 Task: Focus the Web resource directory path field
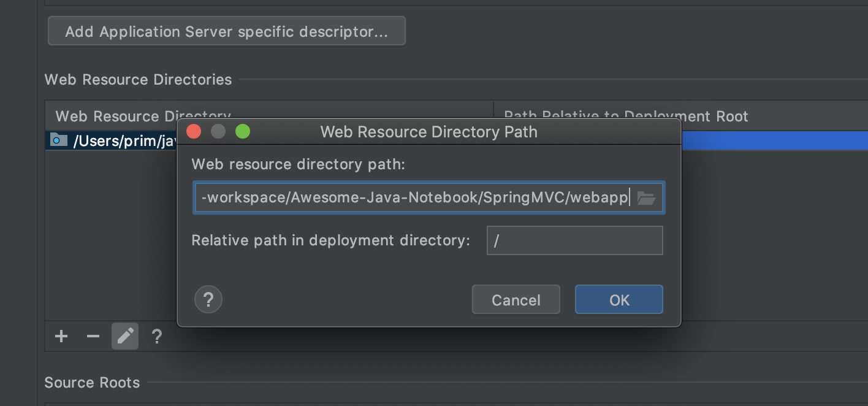tap(414, 197)
